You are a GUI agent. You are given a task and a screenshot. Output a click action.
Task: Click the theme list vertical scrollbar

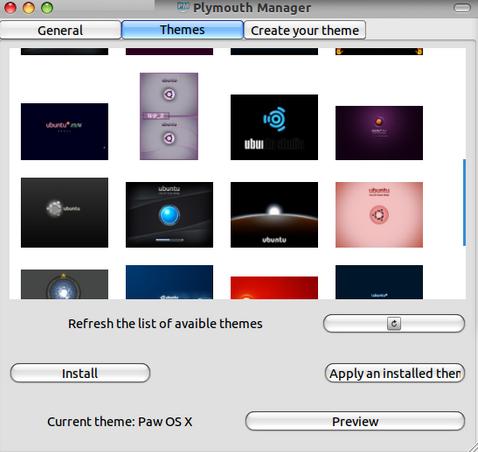(x=464, y=203)
